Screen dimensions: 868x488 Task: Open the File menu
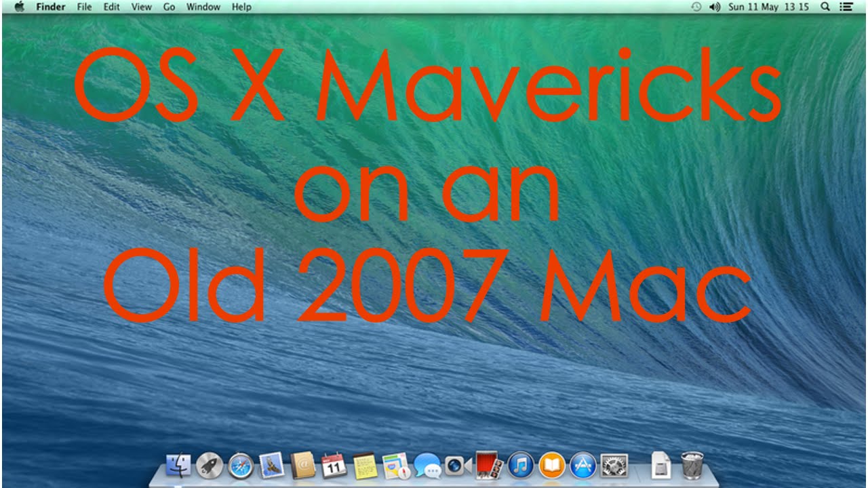[x=85, y=7]
